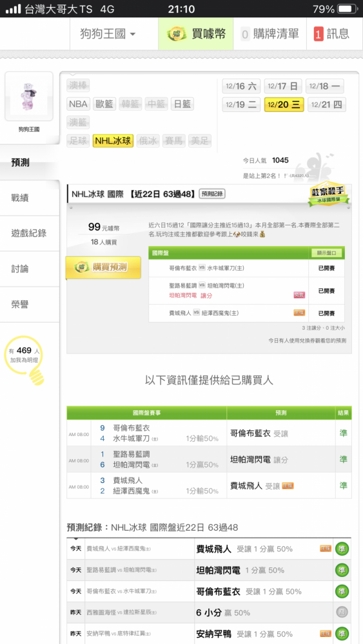
Task: Click the signal strength bars in status bar
Action: point(13,8)
